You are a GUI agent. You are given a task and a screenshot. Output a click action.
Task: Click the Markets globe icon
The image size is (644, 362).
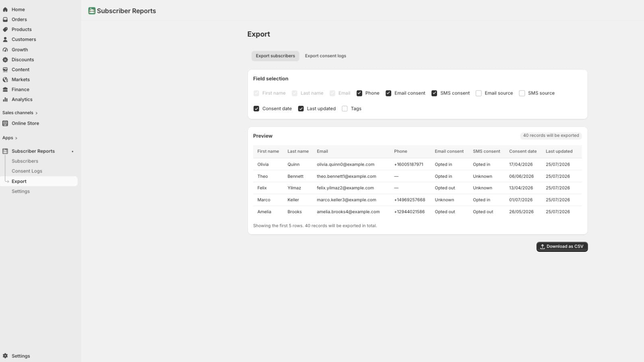[x=5, y=80]
